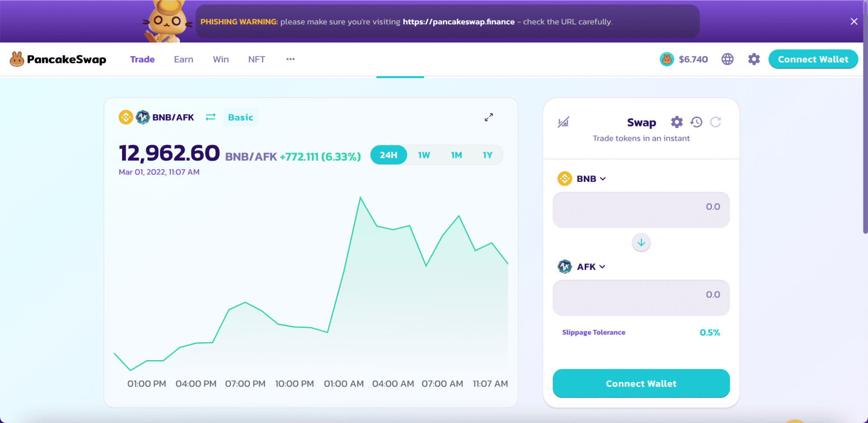Screen dimensions: 868x423
Task: Click the 0.5% slippage value
Action: tap(710, 332)
